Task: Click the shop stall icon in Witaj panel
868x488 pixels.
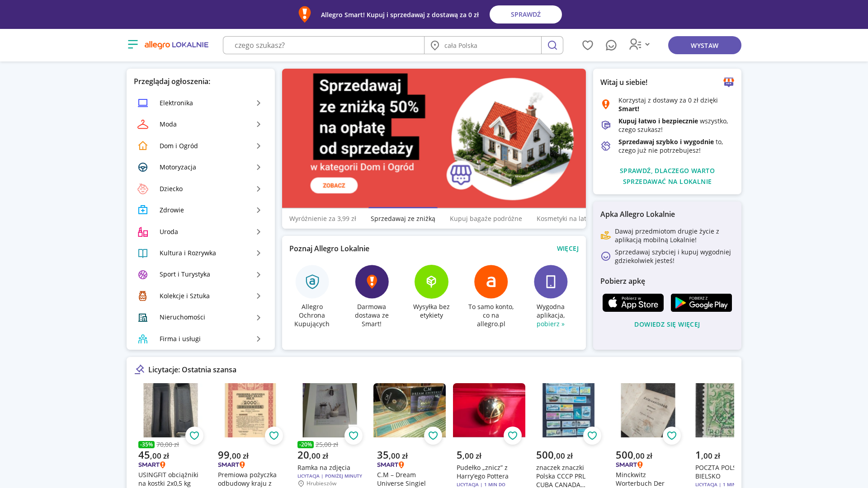Action: pos(729,82)
